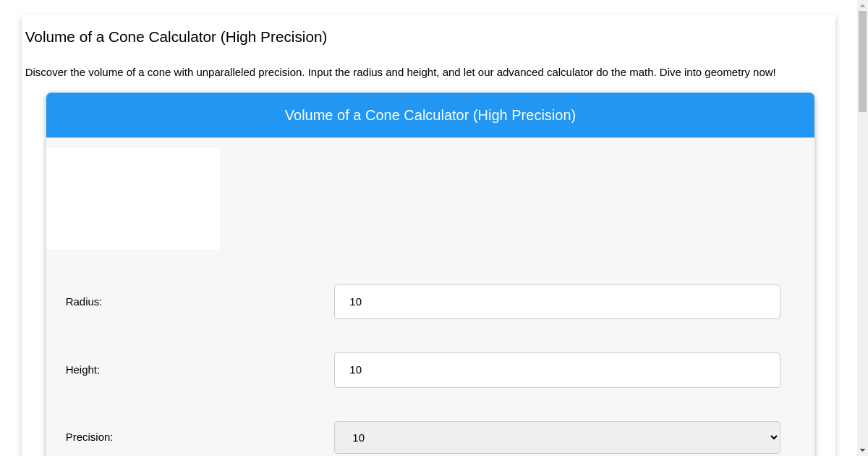Click the scrollbar up arrow
The image size is (868, 456).
tap(862, 4)
